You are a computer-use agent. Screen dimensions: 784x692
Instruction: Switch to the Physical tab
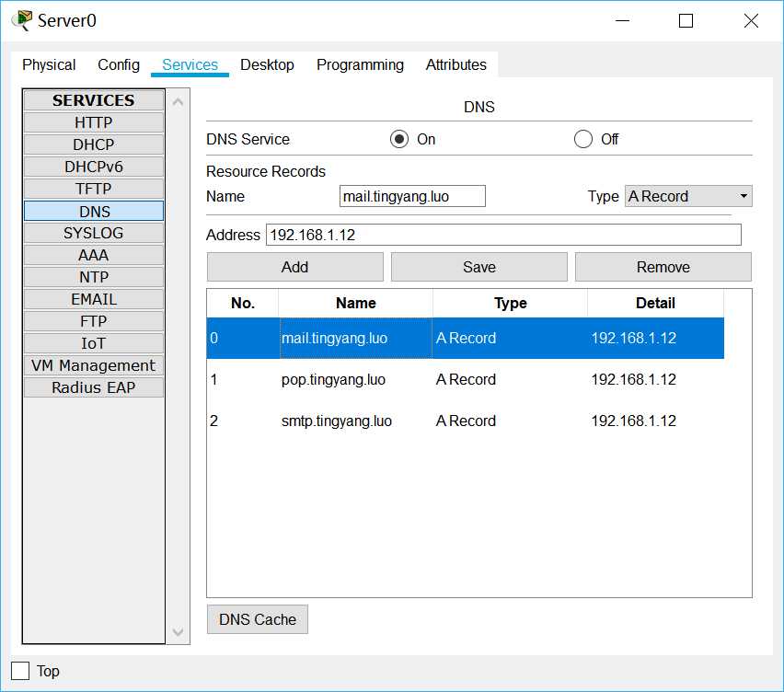coord(49,64)
